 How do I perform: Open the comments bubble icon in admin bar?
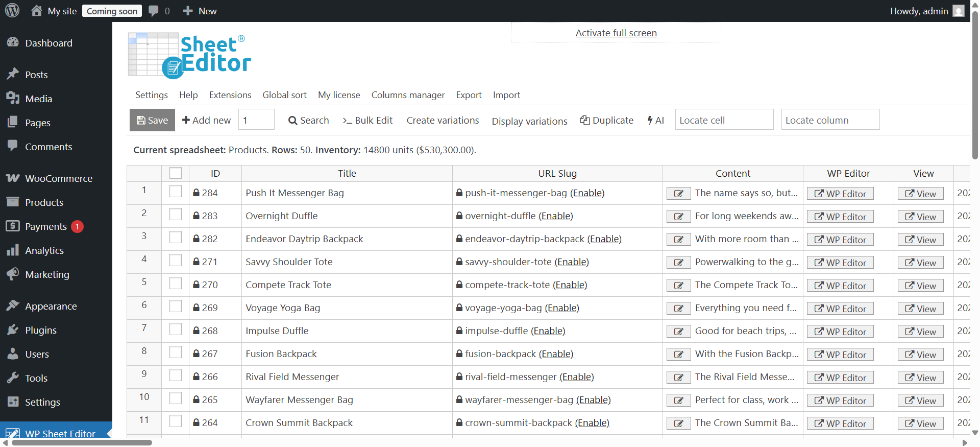[x=154, y=11]
